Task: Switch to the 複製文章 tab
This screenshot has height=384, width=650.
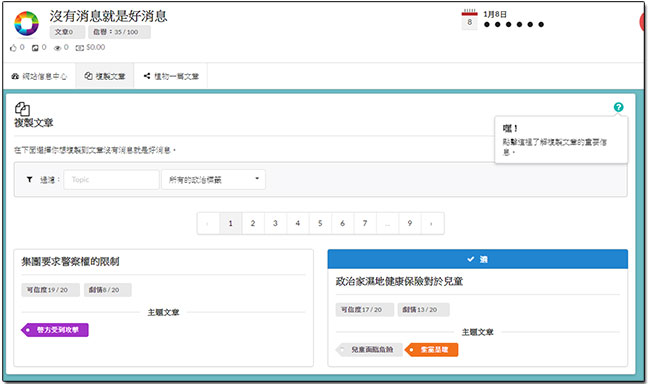Action: (104, 76)
